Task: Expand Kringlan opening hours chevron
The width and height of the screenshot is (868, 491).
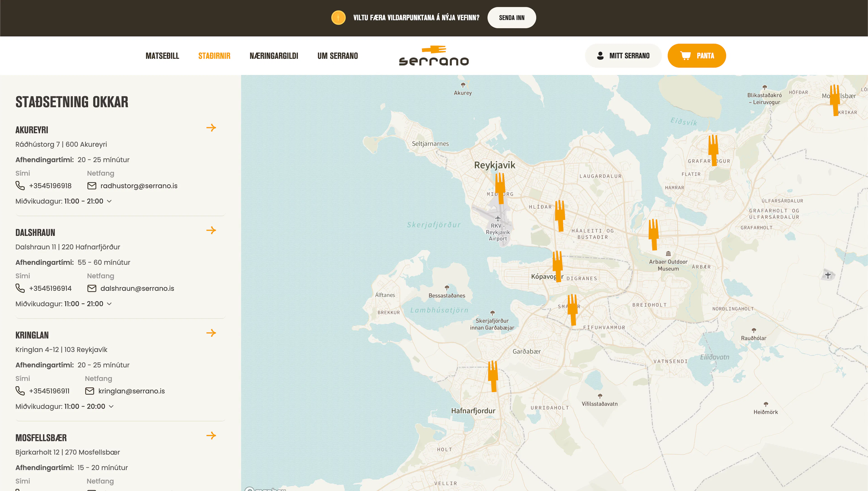Action: [x=111, y=406]
